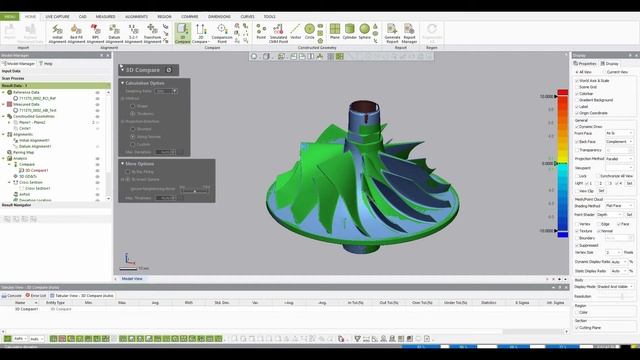Open the Best Fit Alignment tool
The image size is (640, 360).
[x=76, y=33]
